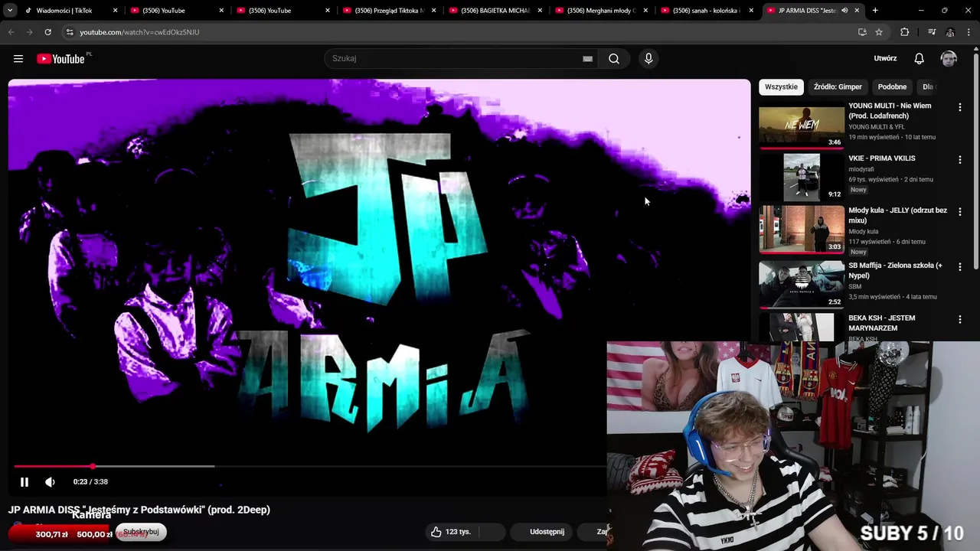Click the red progress scrubber dot
The image size is (980, 551).
pos(93,466)
